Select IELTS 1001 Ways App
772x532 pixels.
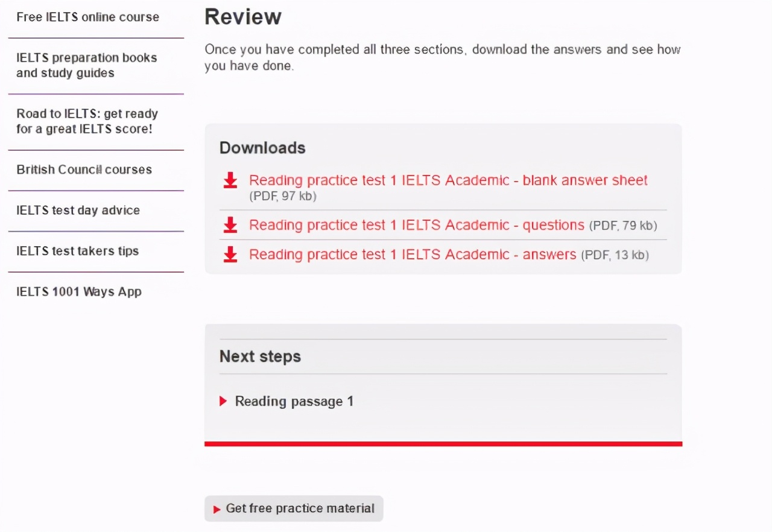[x=79, y=292]
